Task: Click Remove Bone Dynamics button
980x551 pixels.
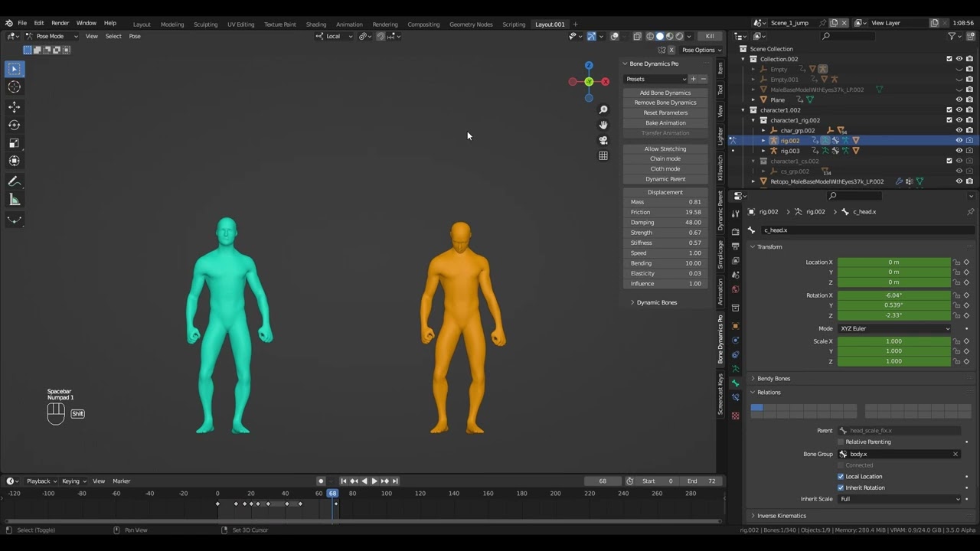Action: tap(665, 103)
